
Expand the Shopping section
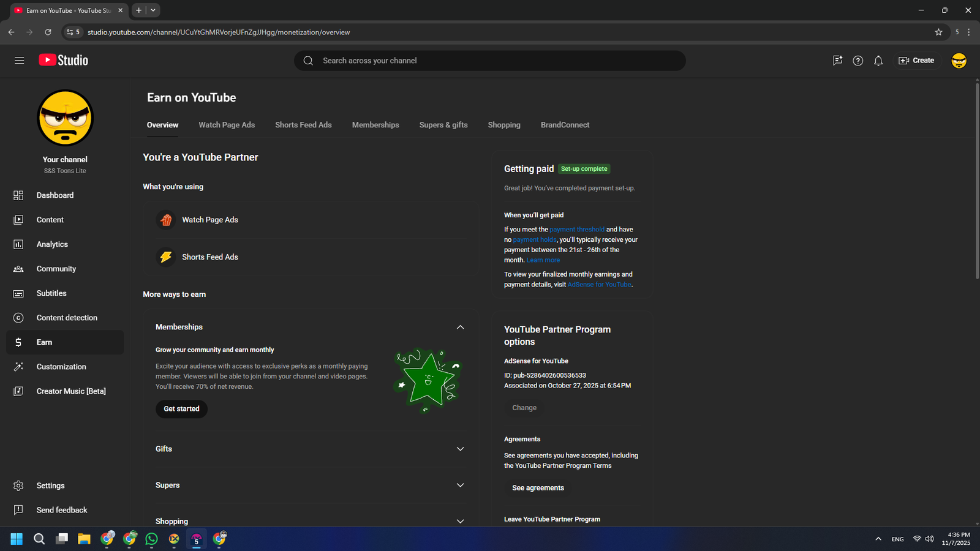coord(460,521)
